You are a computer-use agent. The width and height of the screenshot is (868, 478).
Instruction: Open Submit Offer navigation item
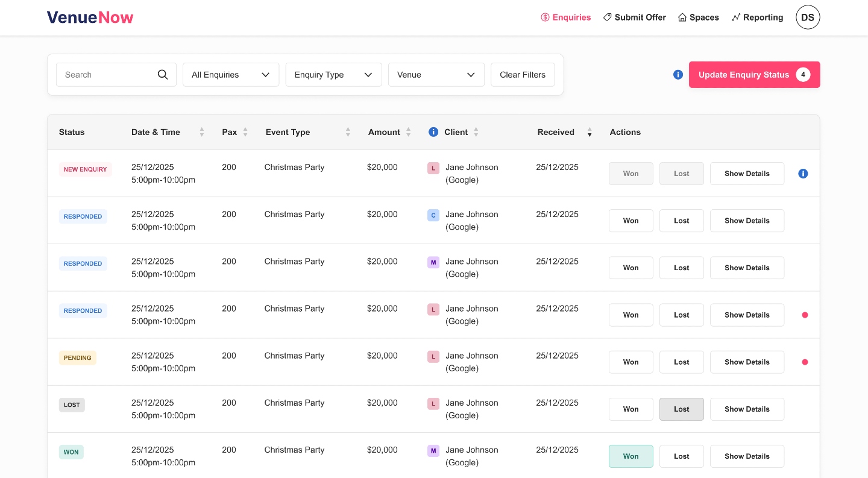(634, 17)
